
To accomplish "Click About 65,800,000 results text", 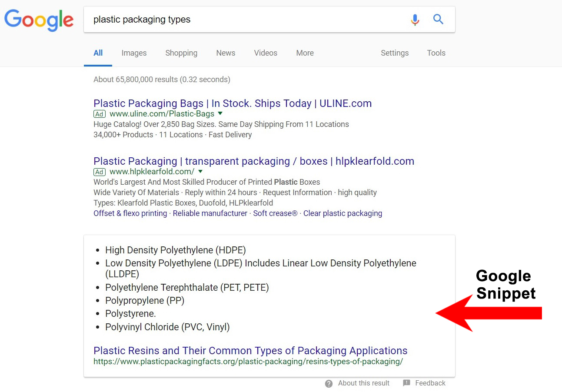I will 162,80.
